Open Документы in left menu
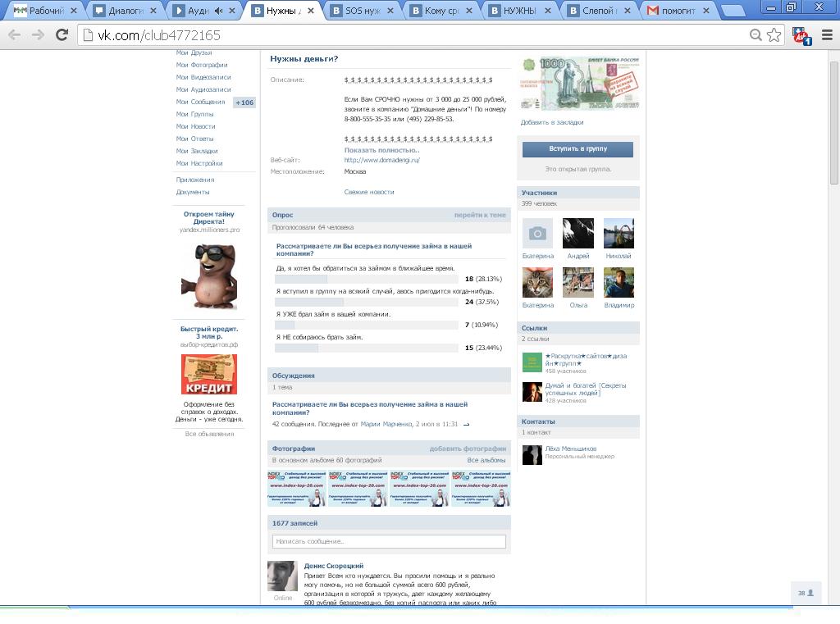Viewport: 840px width, 624px height. click(193, 193)
